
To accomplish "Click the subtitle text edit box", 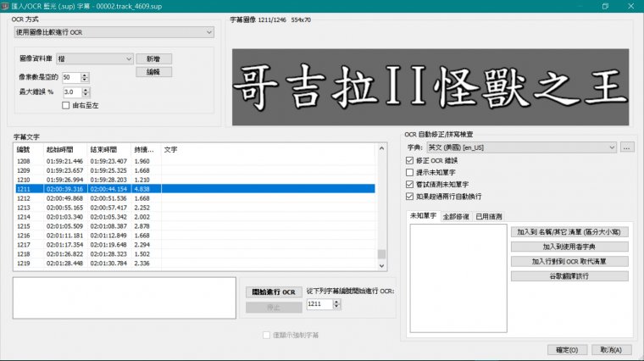I will pyautogui.click(x=125, y=297).
